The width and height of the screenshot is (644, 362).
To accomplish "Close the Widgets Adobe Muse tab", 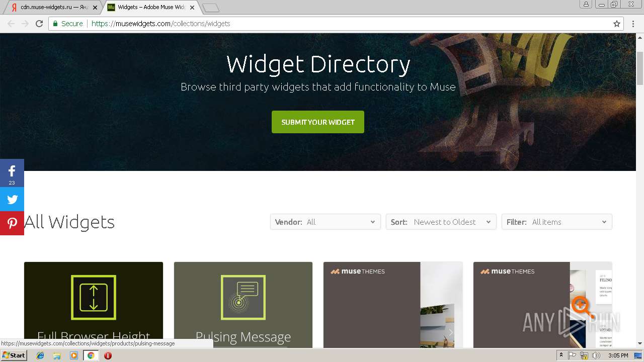I will point(192,8).
